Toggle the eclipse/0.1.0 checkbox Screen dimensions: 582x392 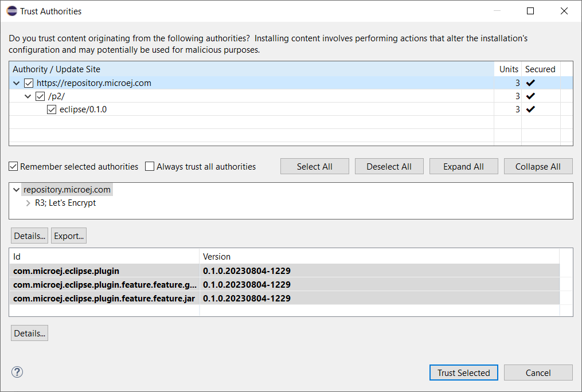click(x=52, y=109)
